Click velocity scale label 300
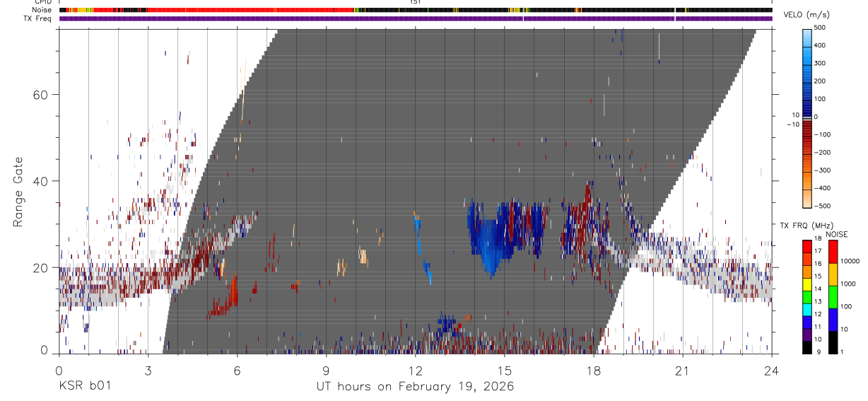The image size is (868, 401). pyautogui.click(x=820, y=63)
